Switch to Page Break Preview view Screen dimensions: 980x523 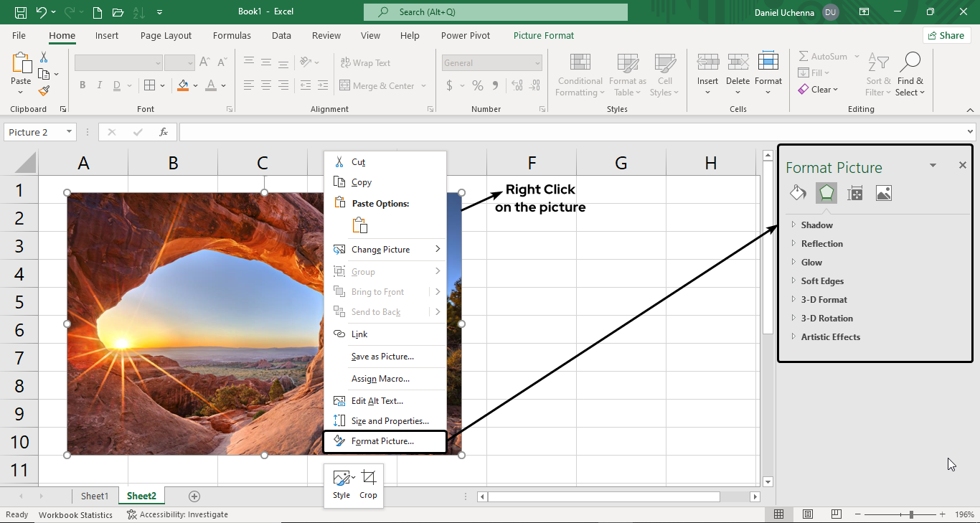[x=836, y=514]
